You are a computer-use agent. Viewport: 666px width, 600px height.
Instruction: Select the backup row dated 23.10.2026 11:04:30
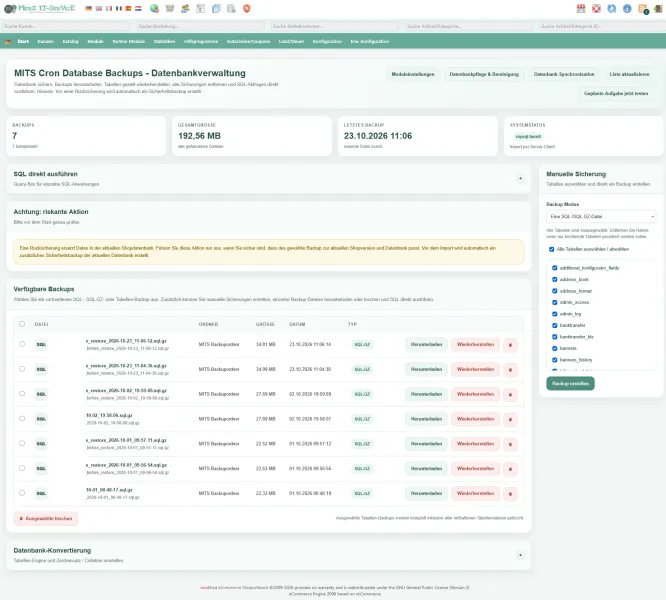(x=22, y=369)
